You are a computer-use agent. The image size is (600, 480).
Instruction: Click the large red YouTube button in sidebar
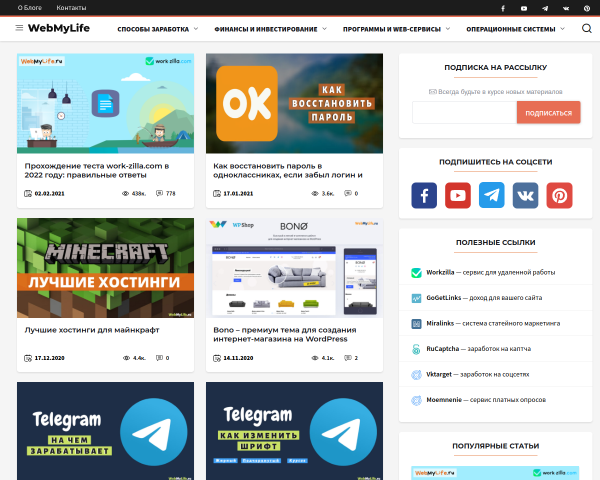458,195
